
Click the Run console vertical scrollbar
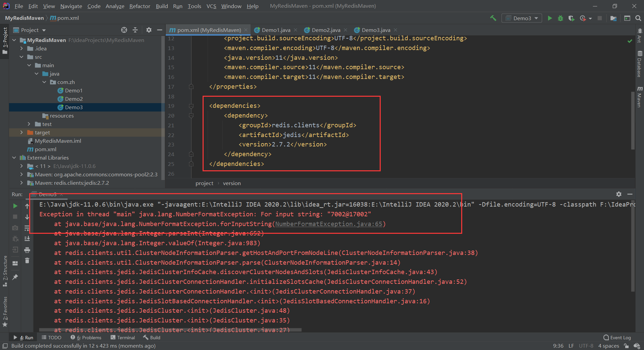633,246
